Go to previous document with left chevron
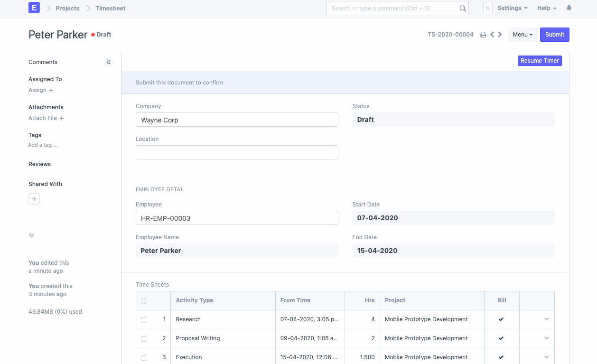This screenshot has width=597, height=364. 492,34
